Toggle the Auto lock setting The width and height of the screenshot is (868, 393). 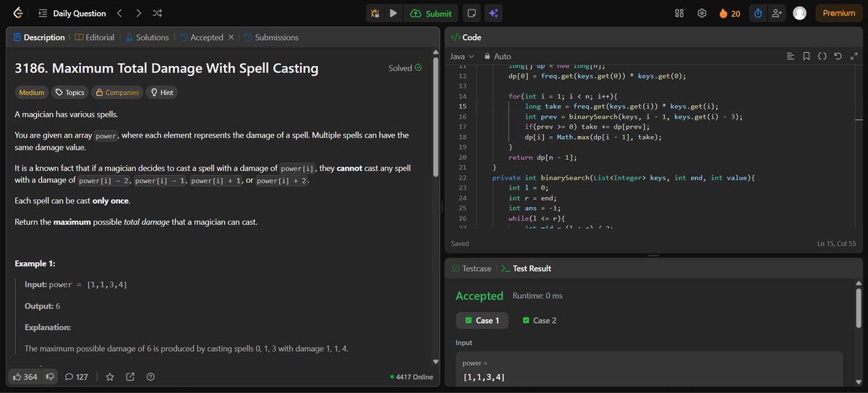(x=497, y=56)
